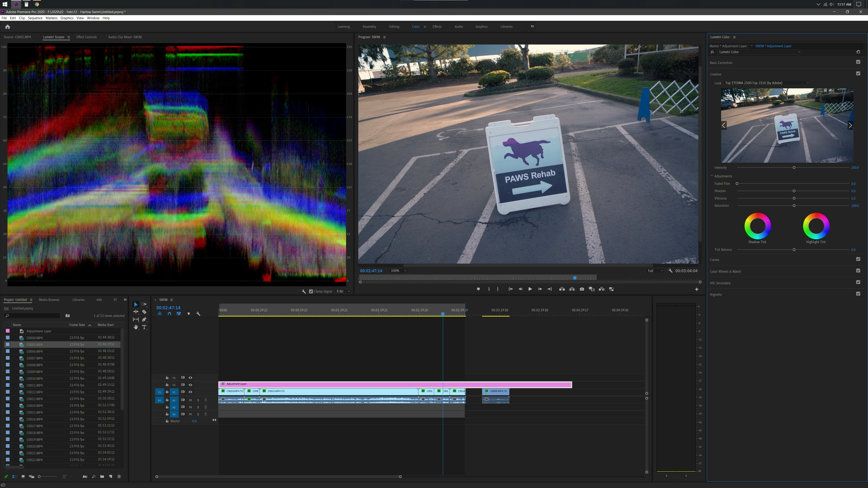Select the Type tool
Viewport: 868px width, 488px height.
tap(144, 327)
